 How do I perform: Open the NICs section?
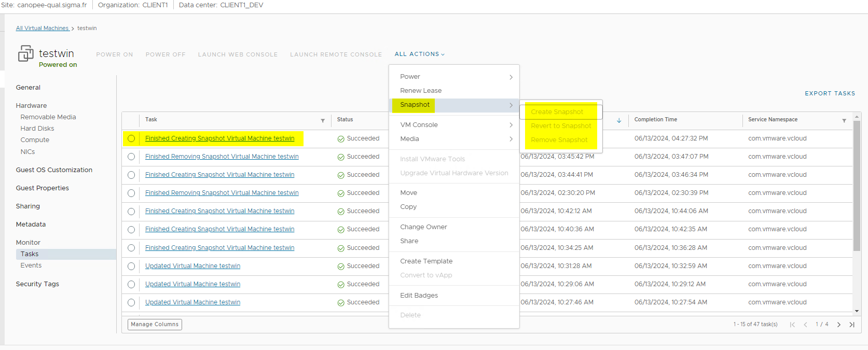tap(27, 152)
